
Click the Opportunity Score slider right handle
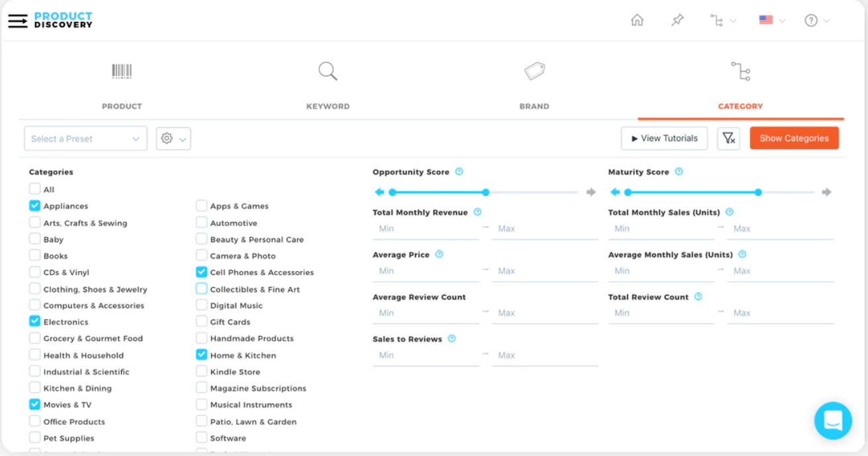(x=486, y=192)
